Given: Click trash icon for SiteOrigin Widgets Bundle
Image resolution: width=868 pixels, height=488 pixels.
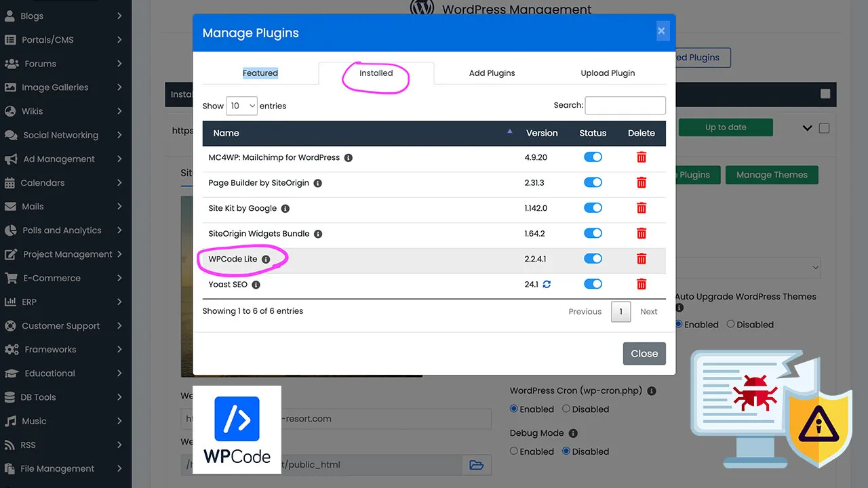Looking at the screenshot, I should [642, 233].
